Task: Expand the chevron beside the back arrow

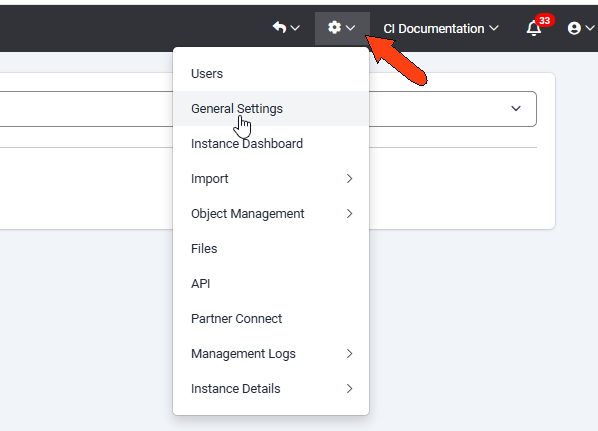Action: point(295,28)
